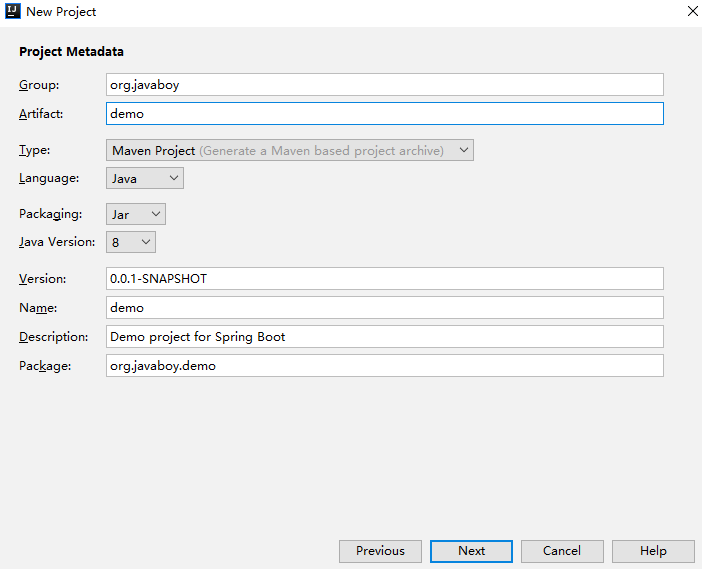Click the Name label
Screen dimensions: 702x569
click(x=38, y=308)
